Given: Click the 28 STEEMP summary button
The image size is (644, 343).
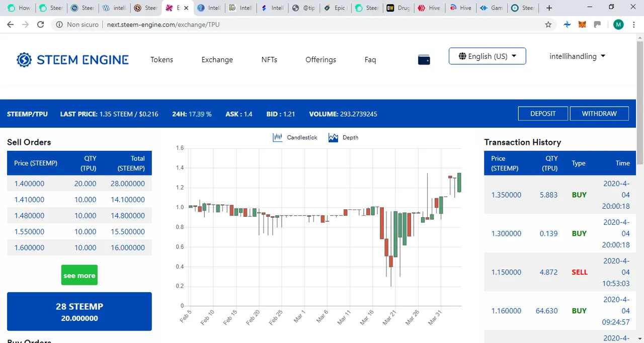Looking at the screenshot, I should click(79, 311).
